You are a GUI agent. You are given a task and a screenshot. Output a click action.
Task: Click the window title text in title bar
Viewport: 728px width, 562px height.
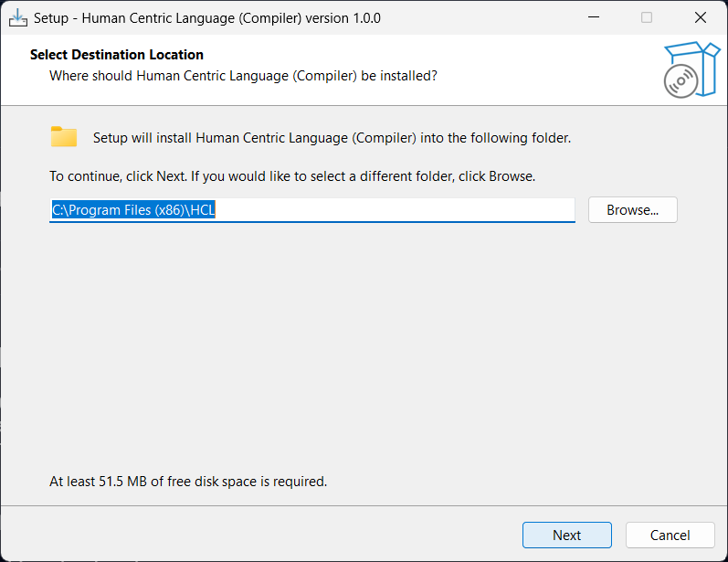click(207, 17)
